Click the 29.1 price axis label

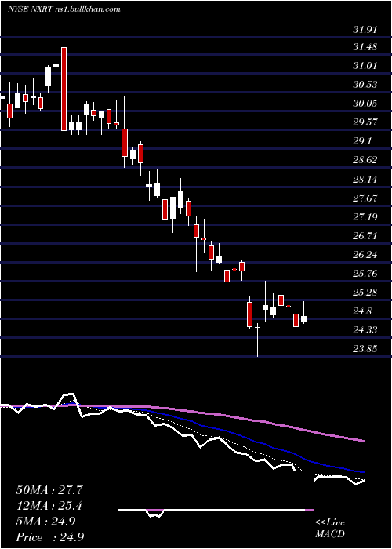point(362,141)
